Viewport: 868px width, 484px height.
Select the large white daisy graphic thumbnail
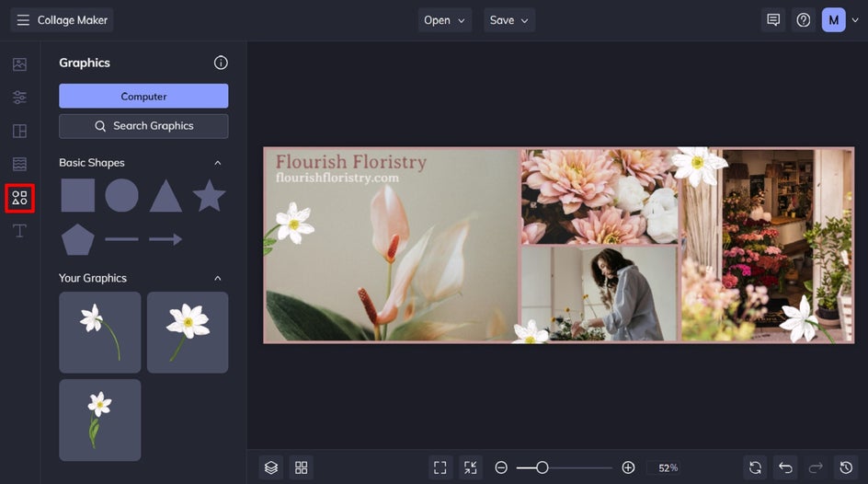pyautogui.click(x=188, y=332)
